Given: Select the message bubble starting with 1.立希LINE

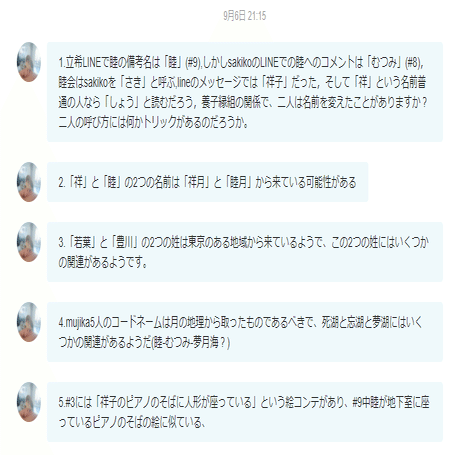Looking at the screenshot, I should click(245, 92).
